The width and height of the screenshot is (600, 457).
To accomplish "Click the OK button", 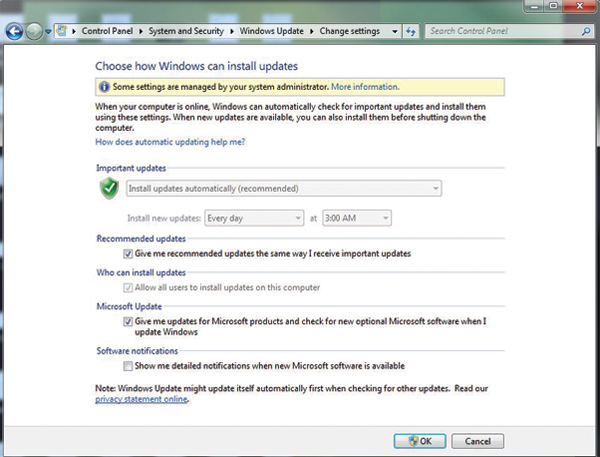I will pyautogui.click(x=420, y=441).
